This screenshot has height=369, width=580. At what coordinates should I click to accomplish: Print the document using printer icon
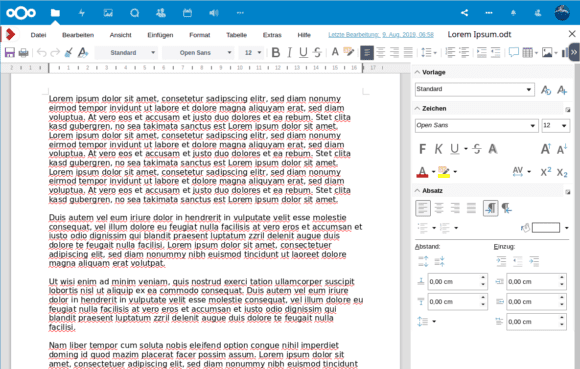[24, 53]
